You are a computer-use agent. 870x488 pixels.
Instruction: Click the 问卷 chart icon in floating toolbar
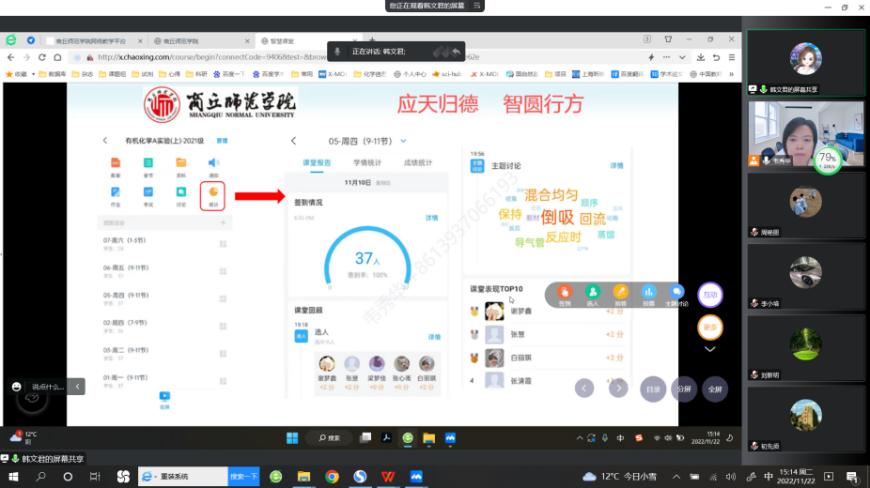[x=648, y=292]
